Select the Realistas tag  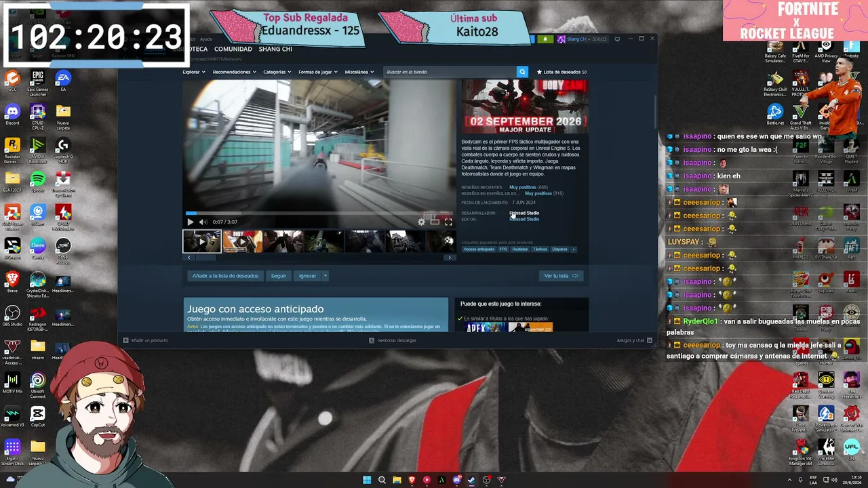520,249
